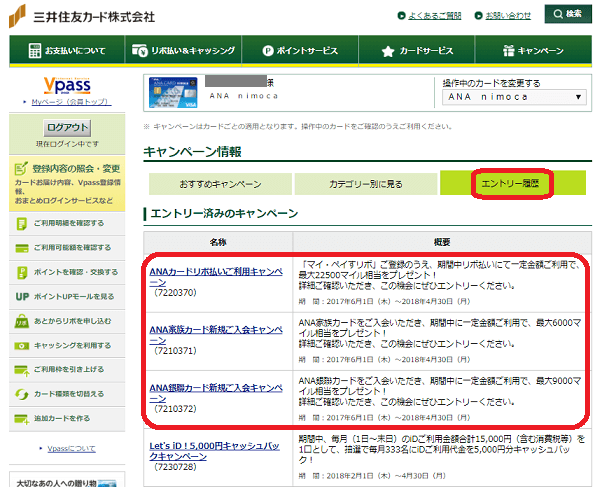Click campaign number (7220370)
Image resolution: width=604 pixels, height=487 pixels.
(175, 293)
